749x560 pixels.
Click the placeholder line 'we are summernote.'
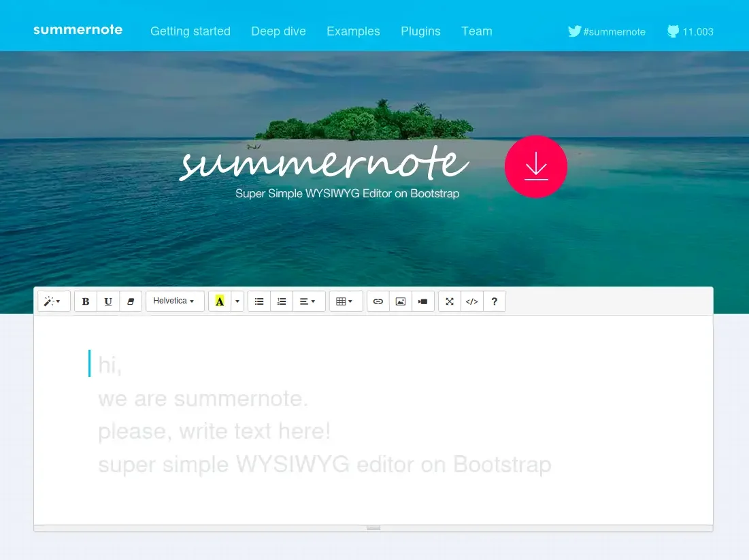point(203,399)
